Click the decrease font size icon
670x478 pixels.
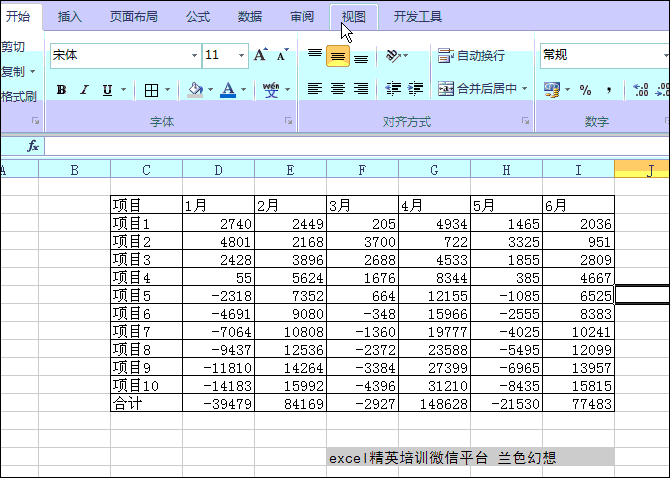click(282, 56)
